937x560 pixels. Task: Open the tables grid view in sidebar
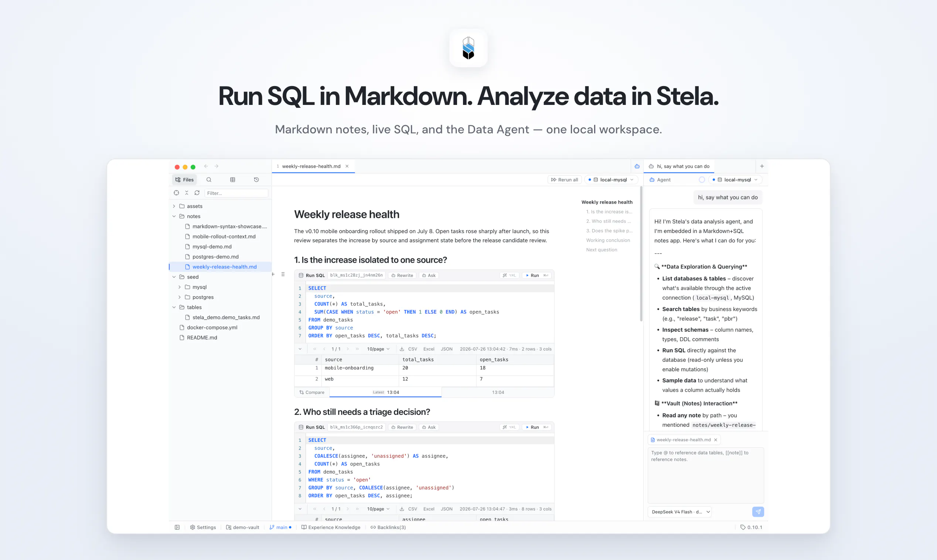tap(232, 180)
